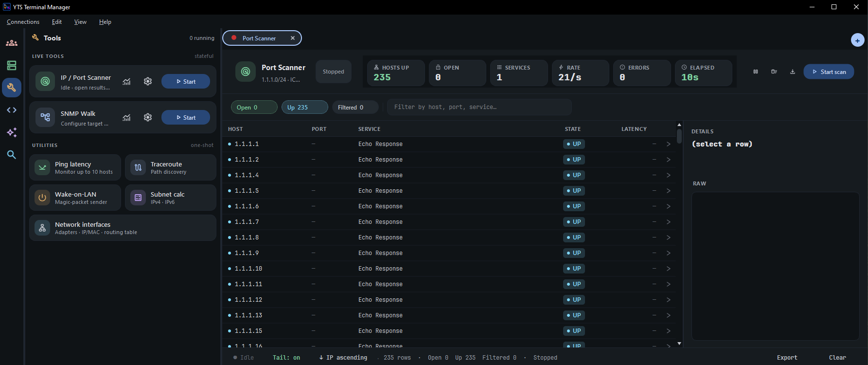Viewport: 868px width, 365px height.
Task: Add a new tab with the plus icon
Action: coord(857,40)
